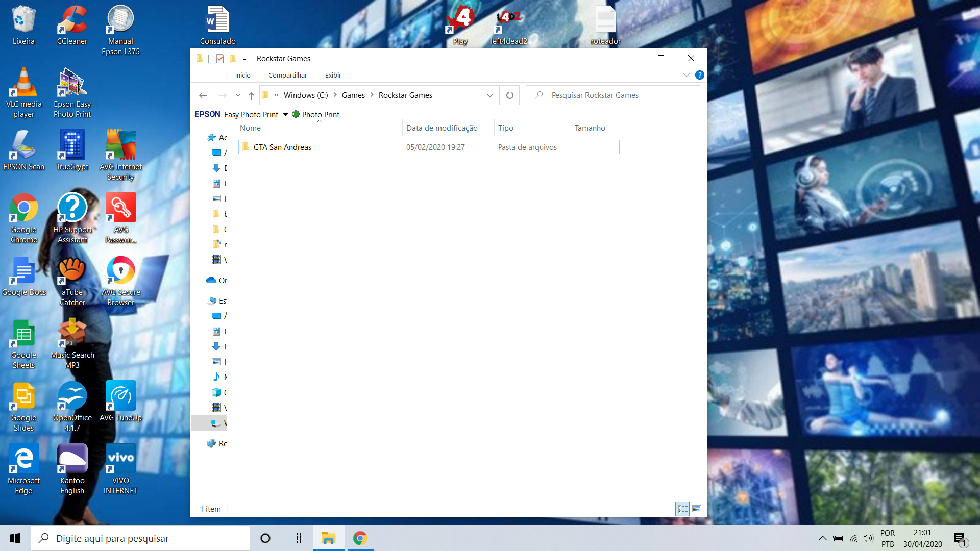
Task: Open the Google Sheets shortcut
Action: (23, 344)
